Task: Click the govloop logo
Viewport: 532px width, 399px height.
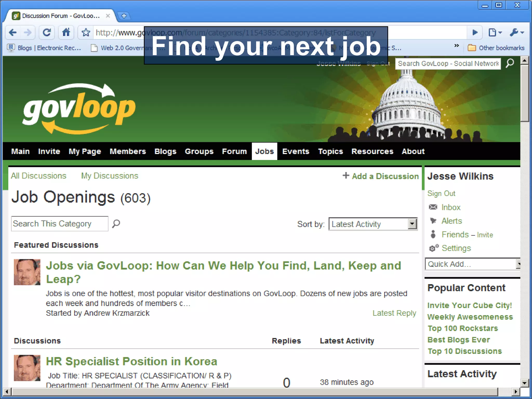Action: coord(79,109)
